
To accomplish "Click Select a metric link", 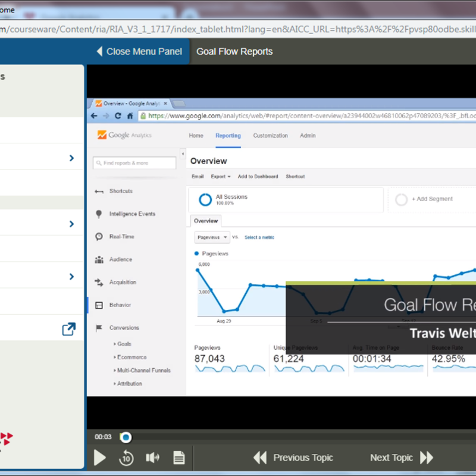I will [x=259, y=237].
